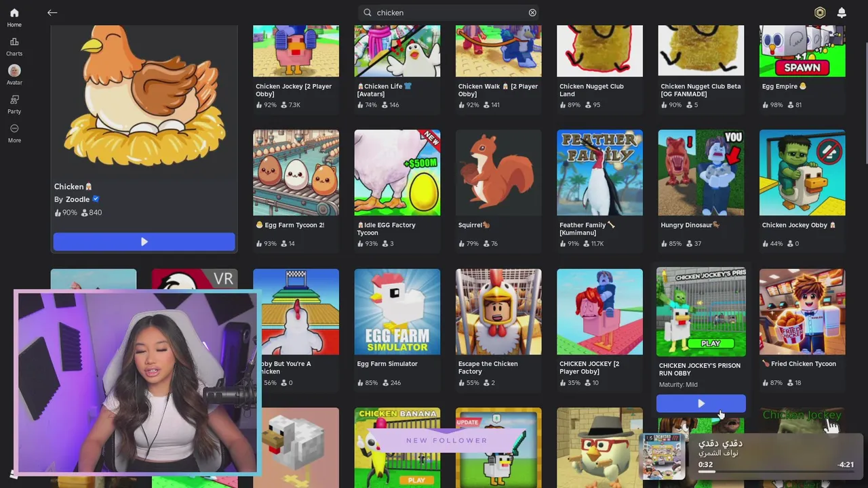868x488 pixels.
Task: Open CHICKEN JOCKEY 2 Player Obby pink thumbnail
Action: tap(599, 312)
